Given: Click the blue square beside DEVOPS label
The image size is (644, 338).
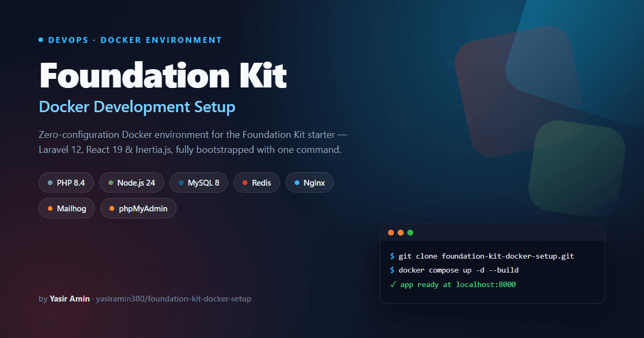Looking at the screenshot, I should pyautogui.click(x=41, y=40).
